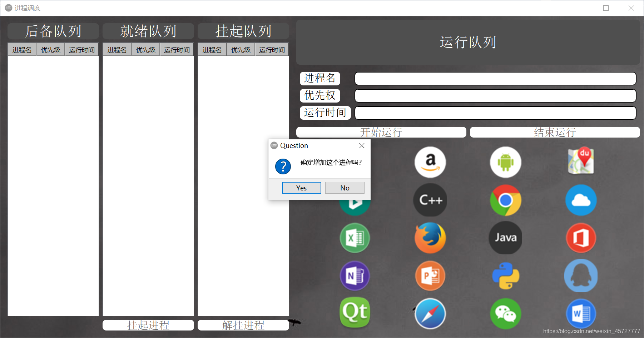Close the Question dialog with the X
The image size is (644, 338).
(x=362, y=145)
